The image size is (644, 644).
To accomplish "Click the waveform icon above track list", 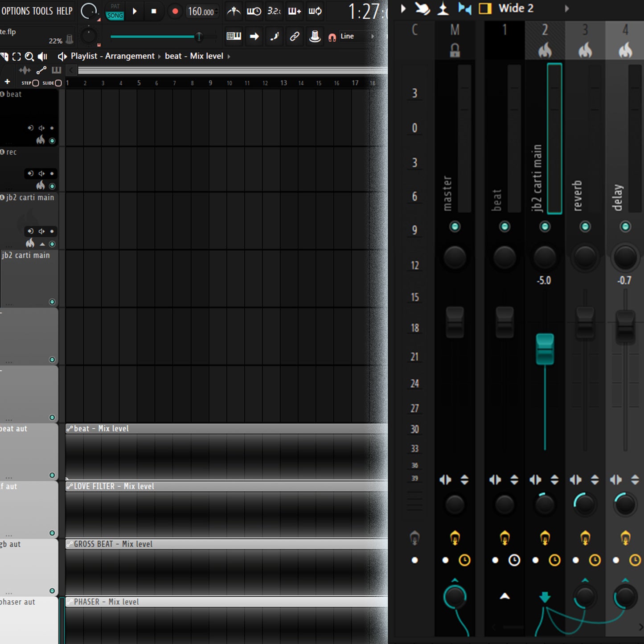I will pos(25,70).
